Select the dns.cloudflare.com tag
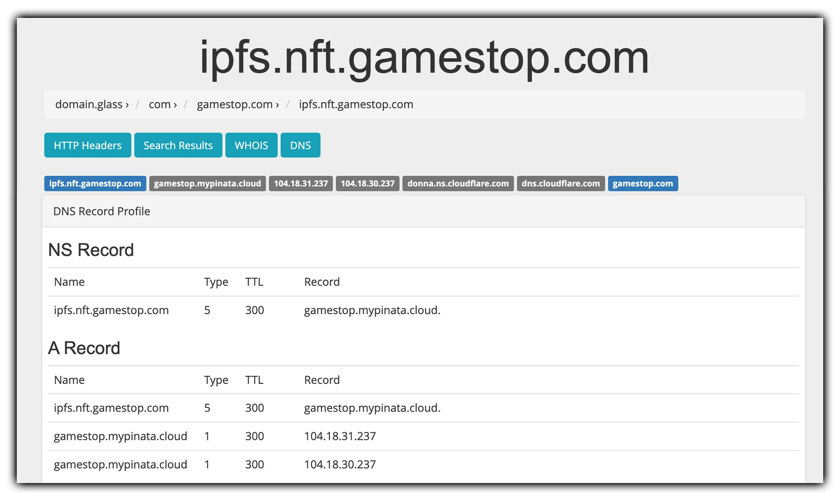Screen dimensions: 840x504 [561, 183]
